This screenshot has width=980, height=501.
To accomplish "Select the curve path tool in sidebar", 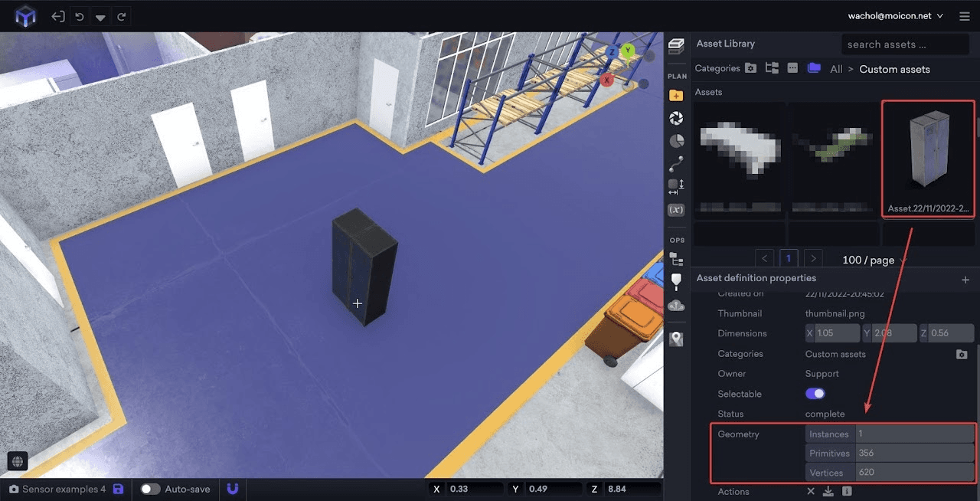I will pos(676,164).
